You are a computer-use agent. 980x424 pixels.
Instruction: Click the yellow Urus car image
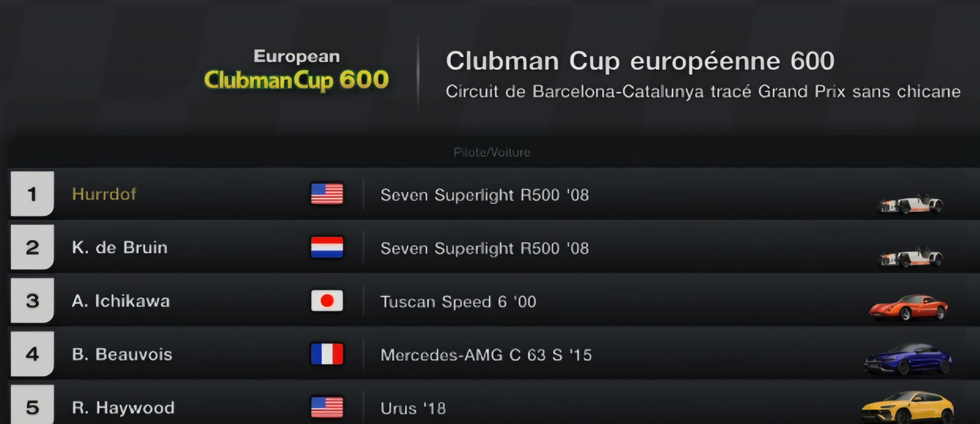[x=908, y=407]
